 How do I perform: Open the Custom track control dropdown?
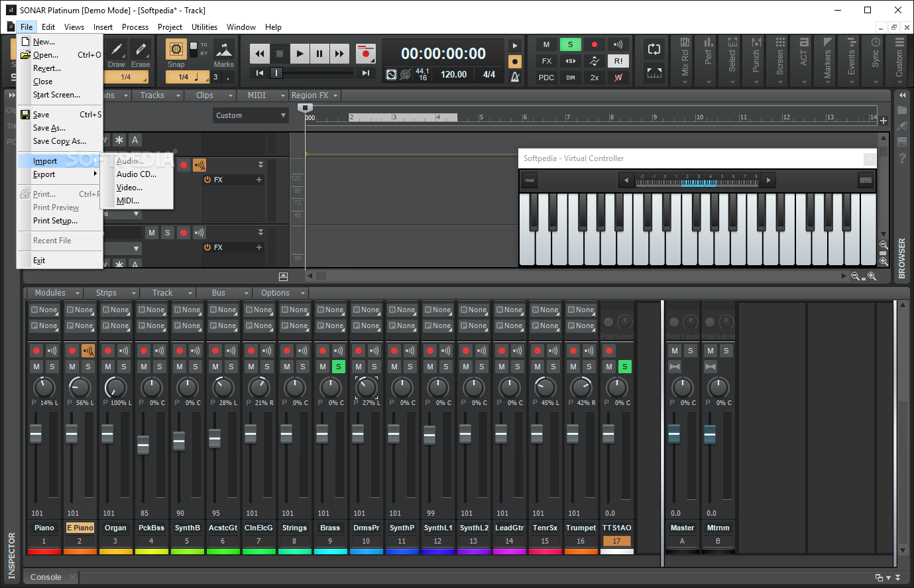[250, 115]
